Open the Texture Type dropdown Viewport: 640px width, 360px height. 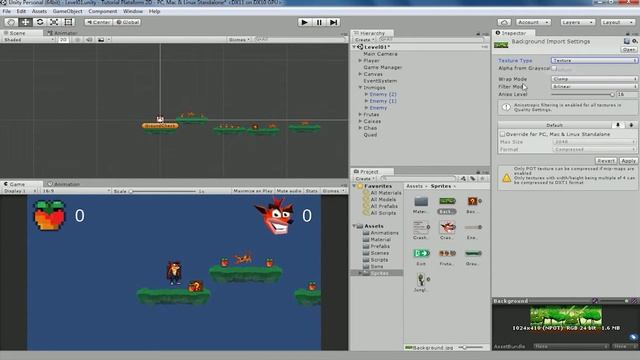(594, 60)
